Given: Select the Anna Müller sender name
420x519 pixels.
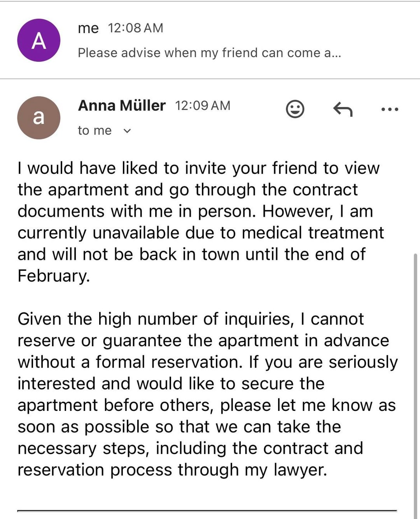Looking at the screenshot, I should point(122,105).
